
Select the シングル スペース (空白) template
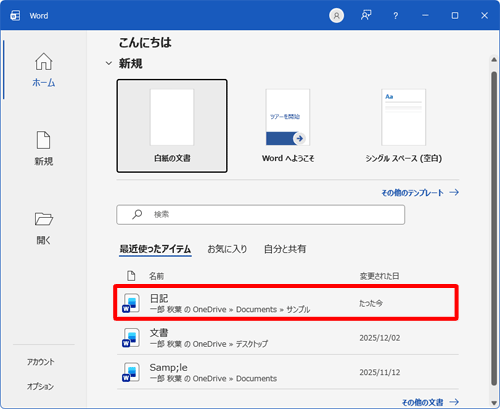pyautogui.click(x=404, y=126)
